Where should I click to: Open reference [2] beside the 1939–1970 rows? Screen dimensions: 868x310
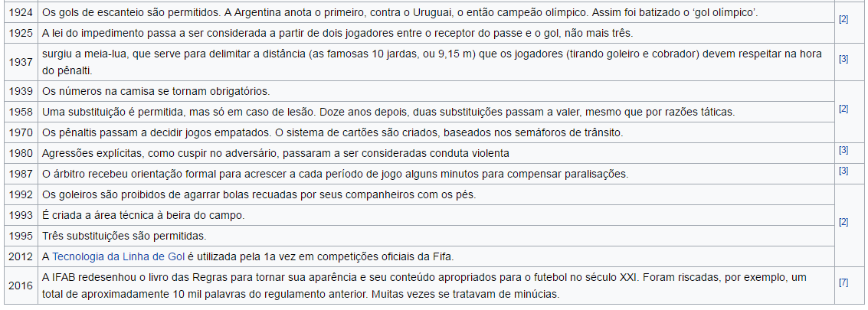point(843,109)
